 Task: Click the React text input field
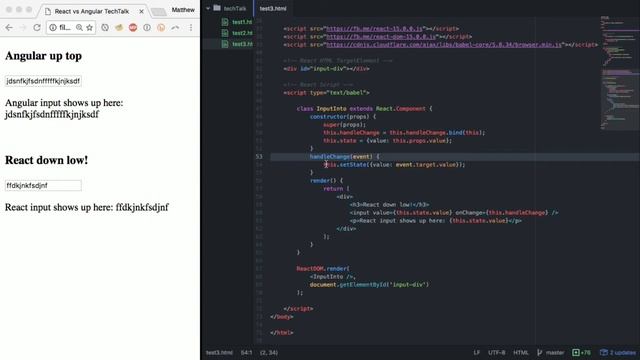click(43, 185)
